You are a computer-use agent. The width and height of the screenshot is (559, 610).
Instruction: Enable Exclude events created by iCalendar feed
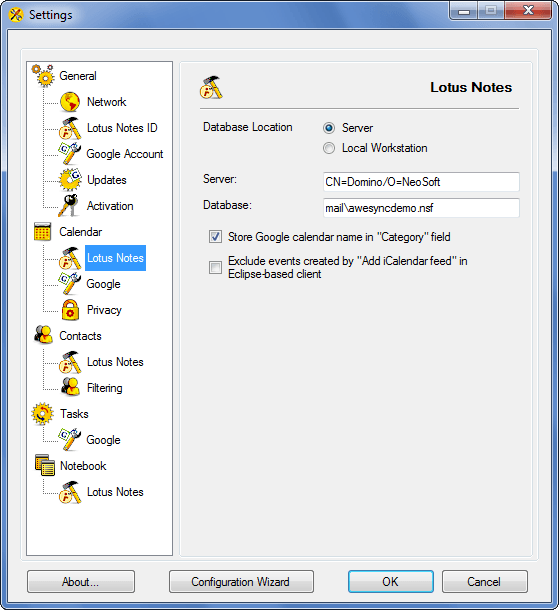(x=215, y=267)
